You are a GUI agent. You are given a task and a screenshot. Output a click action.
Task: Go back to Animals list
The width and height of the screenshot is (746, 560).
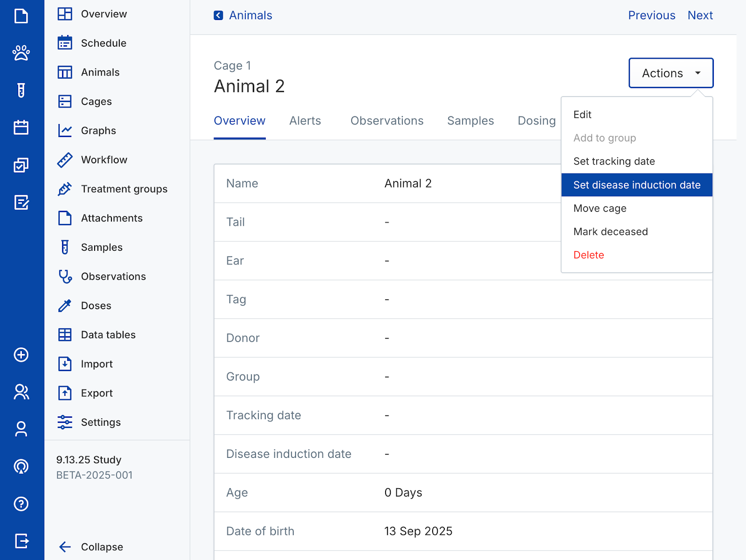[x=243, y=15]
